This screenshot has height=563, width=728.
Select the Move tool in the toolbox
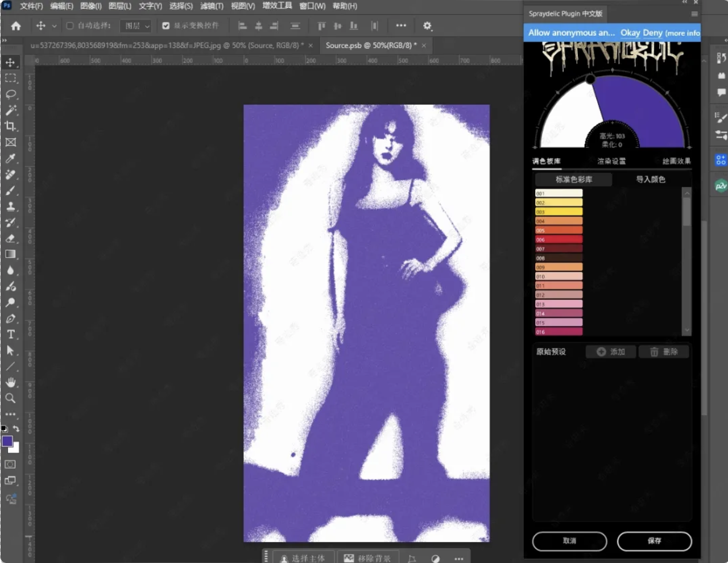click(10, 62)
